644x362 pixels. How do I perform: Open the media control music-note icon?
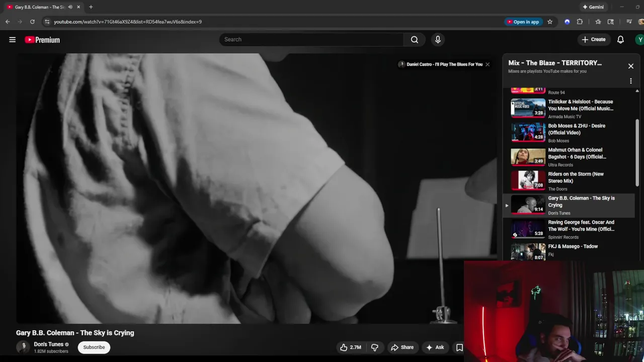coord(629,22)
